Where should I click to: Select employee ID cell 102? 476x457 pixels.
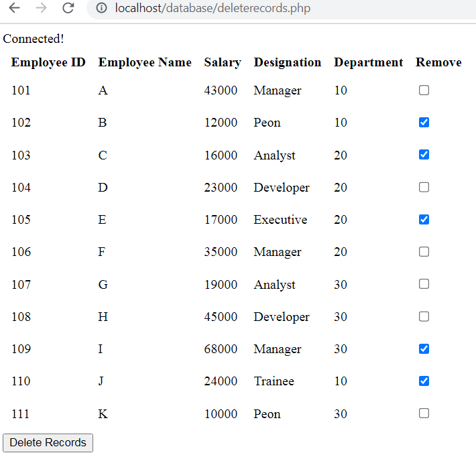coord(21,123)
